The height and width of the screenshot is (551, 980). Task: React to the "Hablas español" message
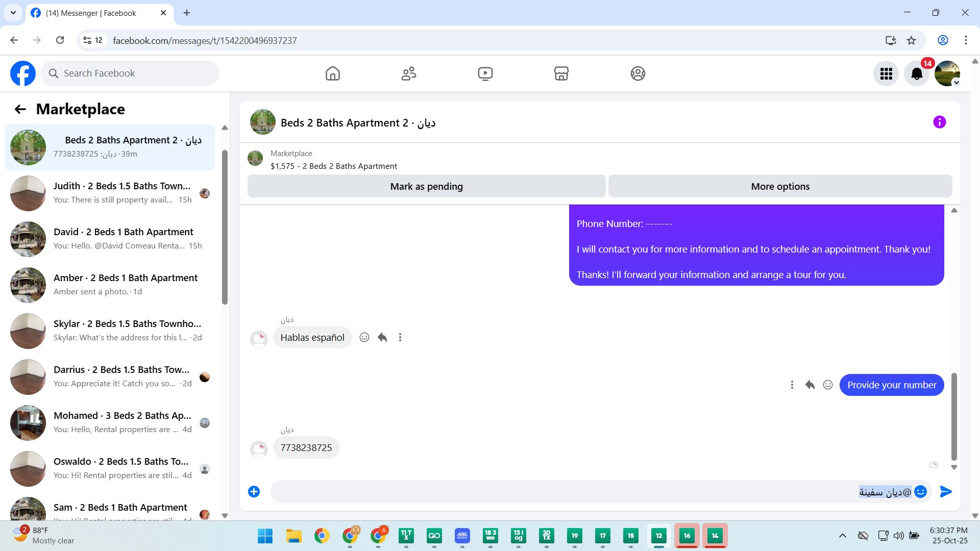364,337
